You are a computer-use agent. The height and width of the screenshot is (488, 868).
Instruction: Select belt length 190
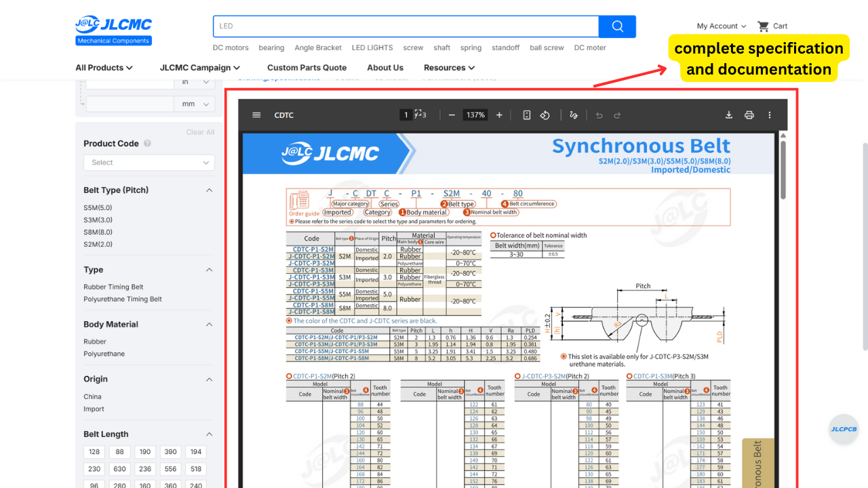(x=145, y=452)
